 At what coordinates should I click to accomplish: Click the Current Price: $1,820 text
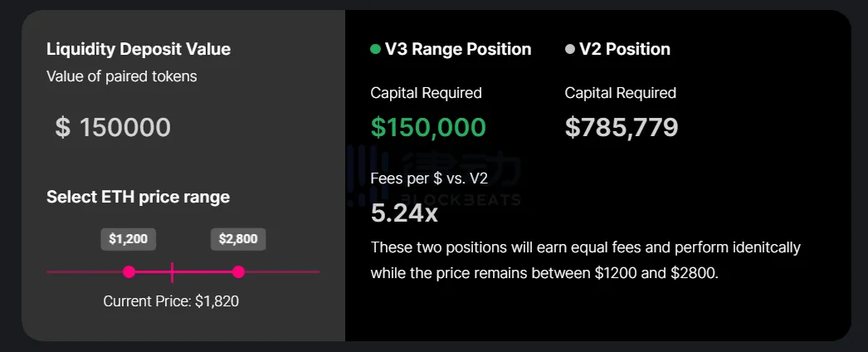pyautogui.click(x=171, y=301)
